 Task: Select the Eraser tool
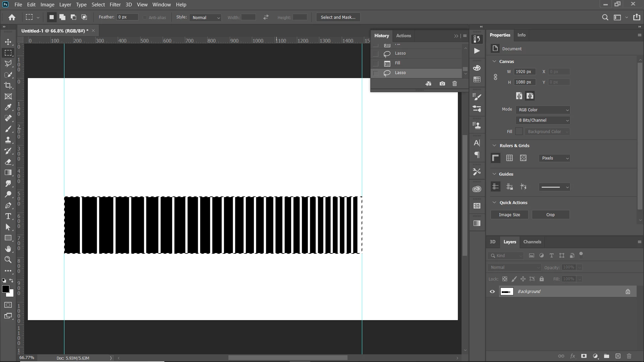pos(8,162)
